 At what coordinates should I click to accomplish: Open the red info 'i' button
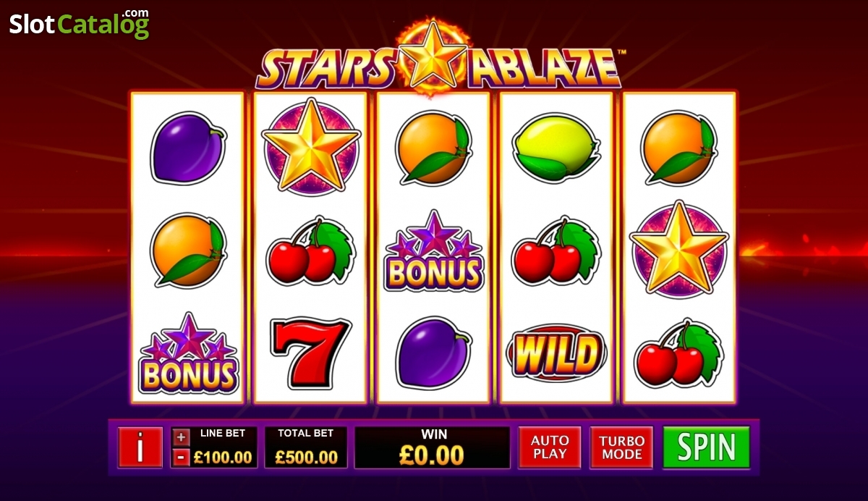[140, 447]
